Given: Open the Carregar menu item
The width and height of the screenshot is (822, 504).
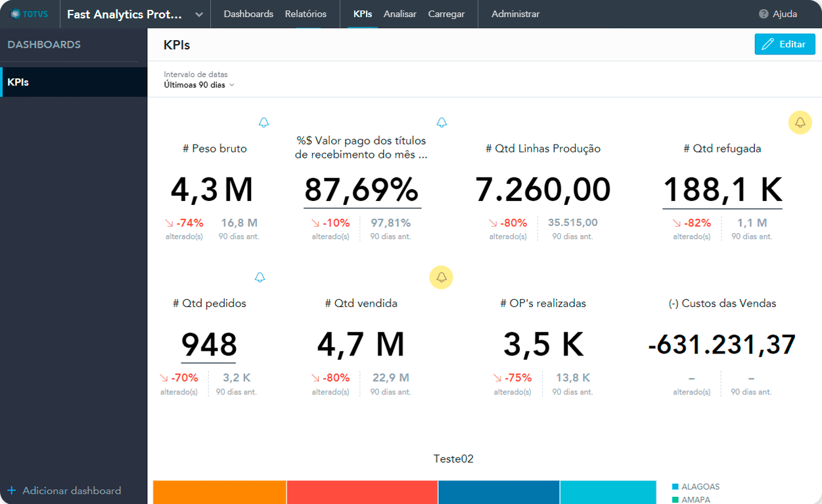Looking at the screenshot, I should pos(446,14).
